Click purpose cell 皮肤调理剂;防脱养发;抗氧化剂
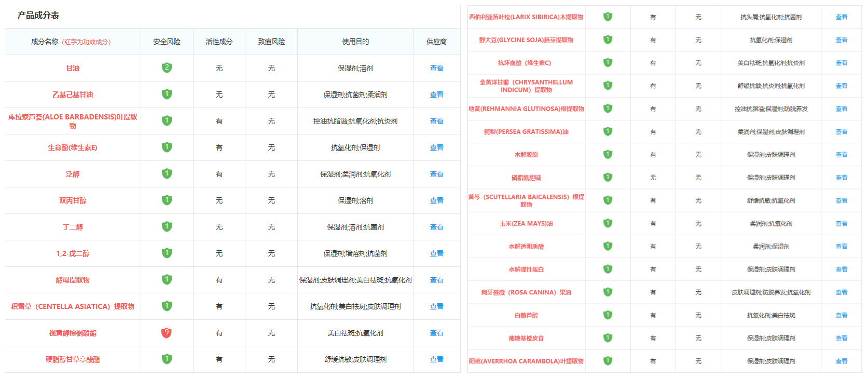 (x=771, y=292)
